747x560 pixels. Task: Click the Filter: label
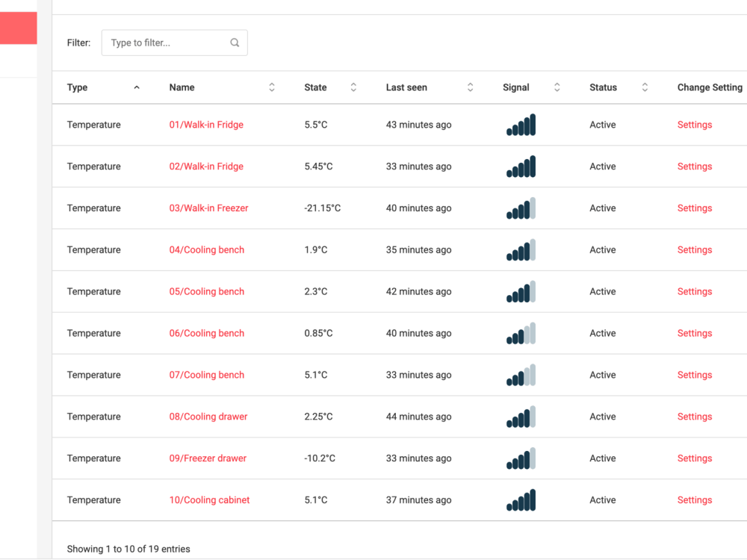(78, 43)
